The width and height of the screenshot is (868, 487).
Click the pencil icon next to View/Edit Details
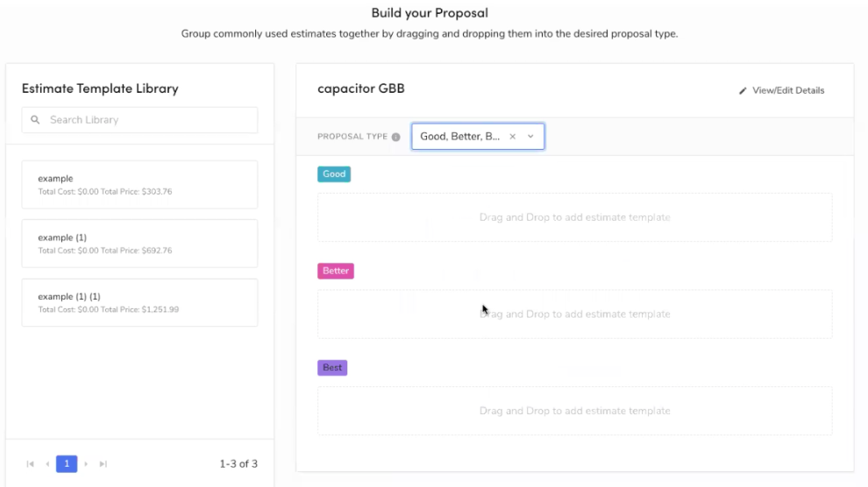[x=743, y=91]
